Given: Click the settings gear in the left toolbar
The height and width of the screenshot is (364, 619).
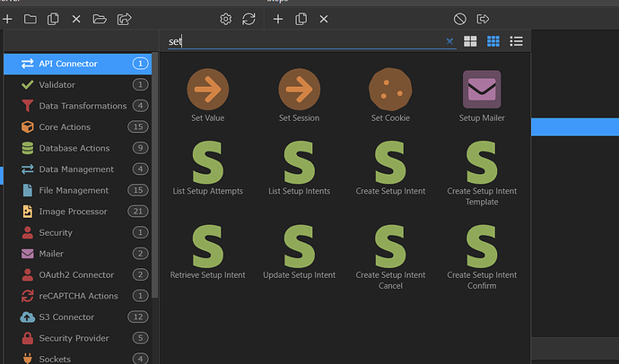Looking at the screenshot, I should (226, 19).
